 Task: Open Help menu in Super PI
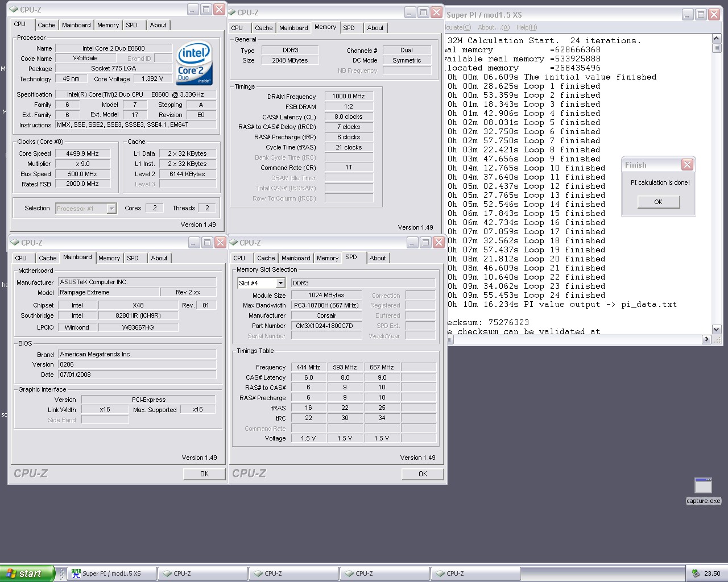tap(526, 27)
